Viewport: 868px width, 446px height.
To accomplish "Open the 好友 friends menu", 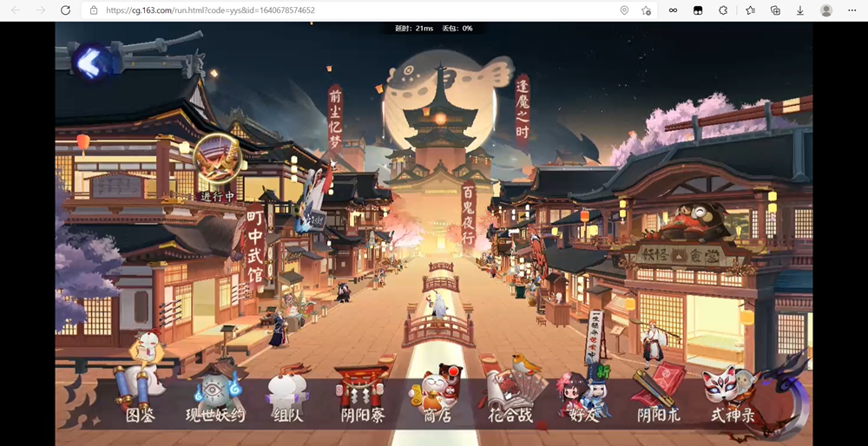I will (x=584, y=394).
